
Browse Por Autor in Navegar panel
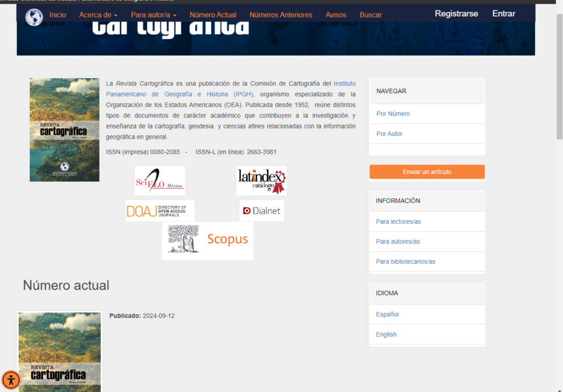coord(389,134)
